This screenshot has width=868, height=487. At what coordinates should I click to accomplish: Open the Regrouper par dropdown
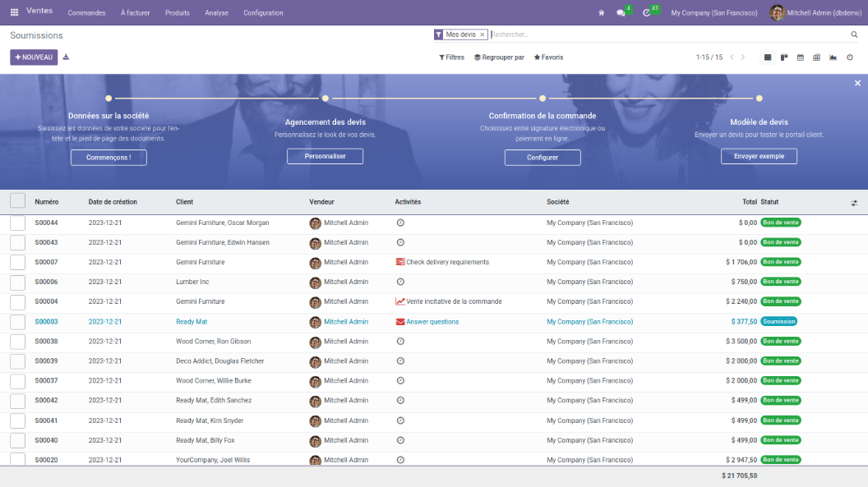pos(499,57)
